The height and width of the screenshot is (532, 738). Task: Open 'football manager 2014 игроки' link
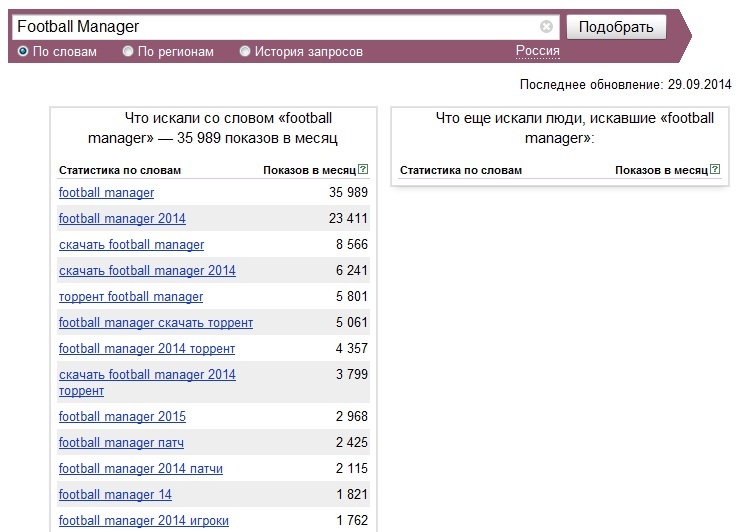tap(144, 520)
